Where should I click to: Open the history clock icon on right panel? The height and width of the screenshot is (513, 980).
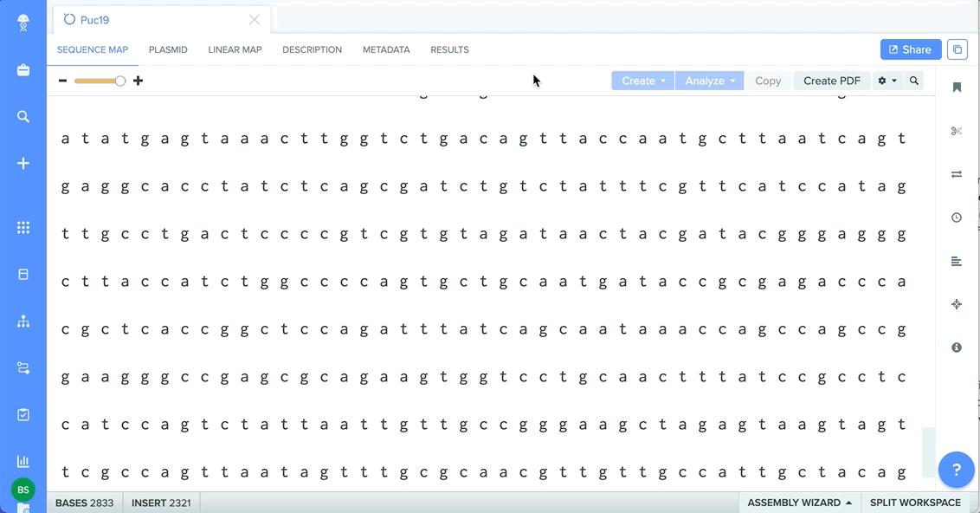click(x=957, y=218)
